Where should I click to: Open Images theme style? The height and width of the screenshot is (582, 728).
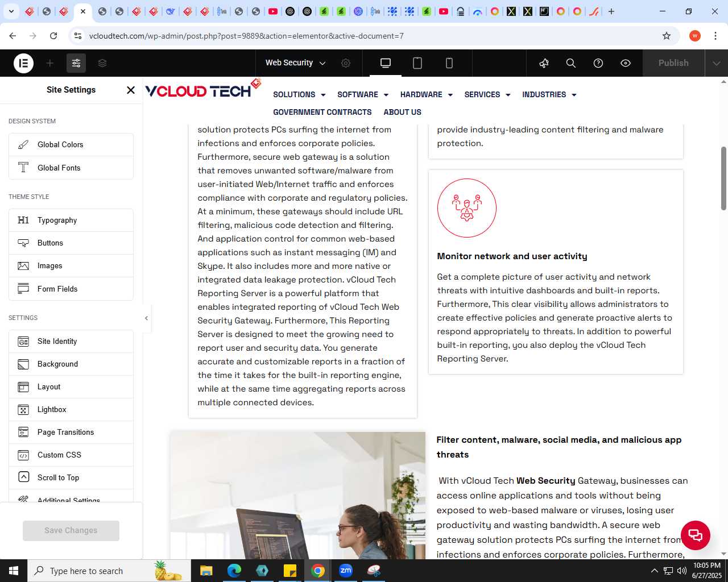click(x=71, y=266)
